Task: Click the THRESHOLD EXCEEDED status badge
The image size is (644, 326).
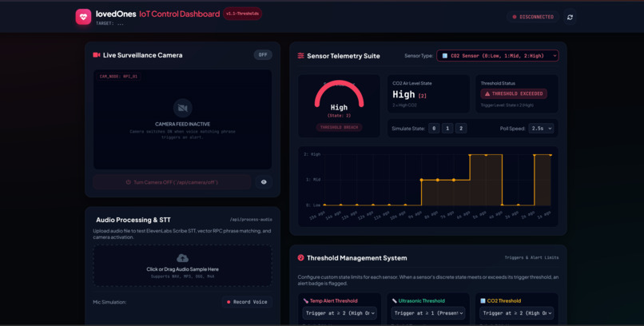Action: 514,93
